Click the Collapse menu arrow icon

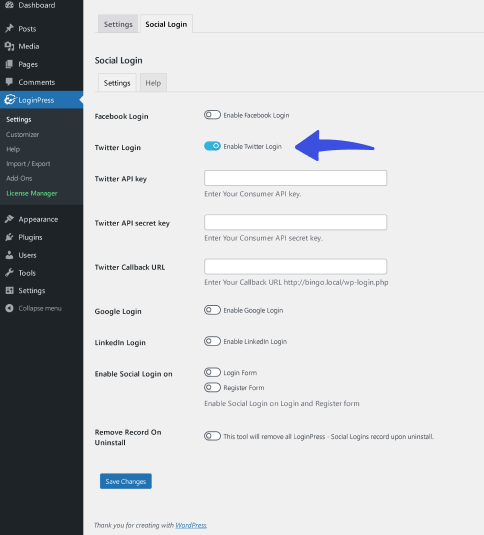(9, 308)
